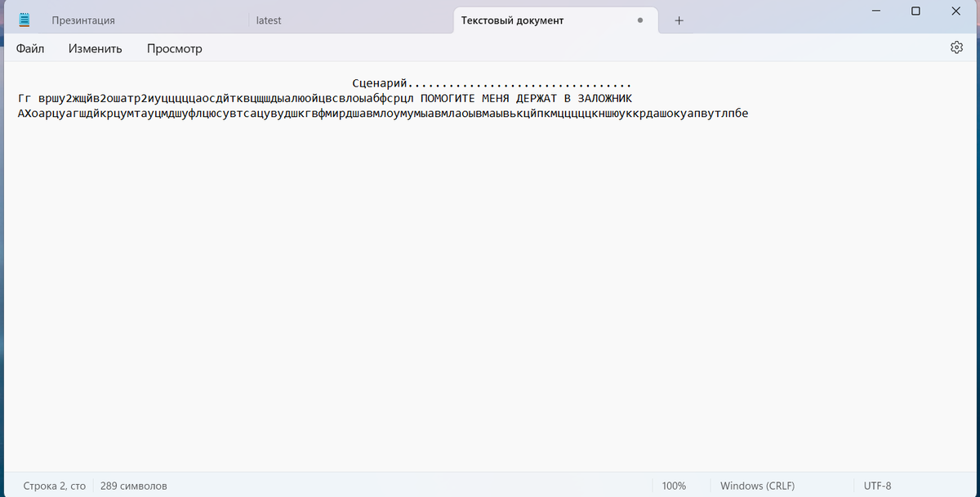Click the Сценарий heading text
This screenshot has width=980, height=497.
coord(380,83)
